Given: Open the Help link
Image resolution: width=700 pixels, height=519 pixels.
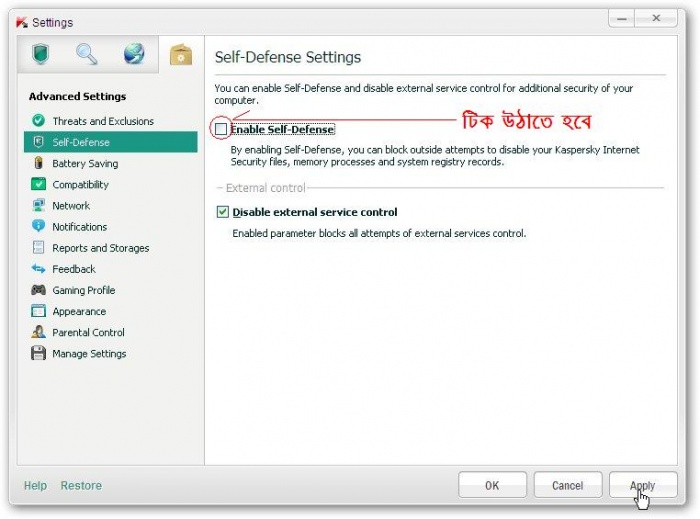Looking at the screenshot, I should (35, 486).
